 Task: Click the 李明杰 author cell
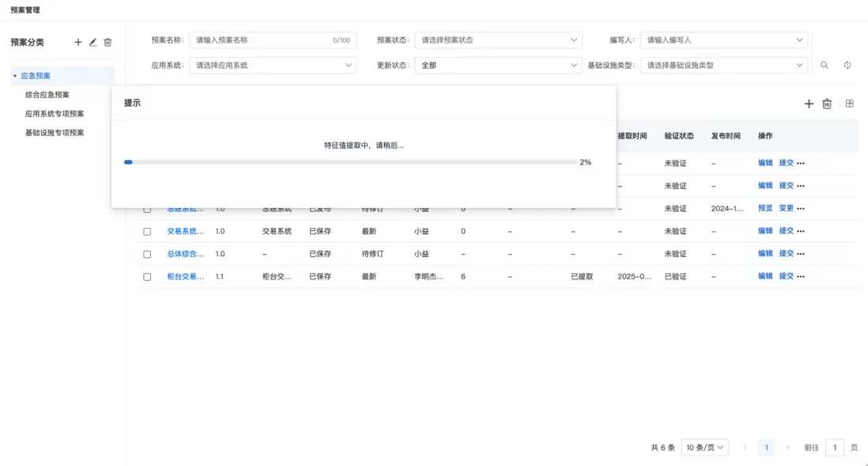[x=429, y=276]
